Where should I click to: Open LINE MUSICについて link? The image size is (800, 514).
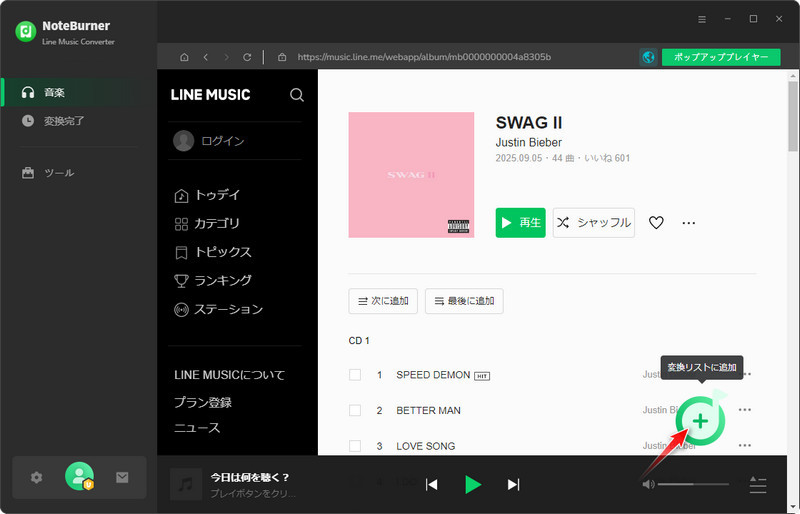[x=230, y=375]
